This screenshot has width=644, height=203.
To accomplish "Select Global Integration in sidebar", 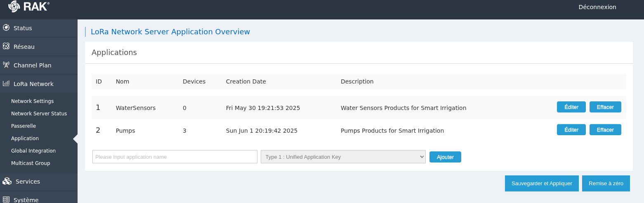I will (33, 151).
